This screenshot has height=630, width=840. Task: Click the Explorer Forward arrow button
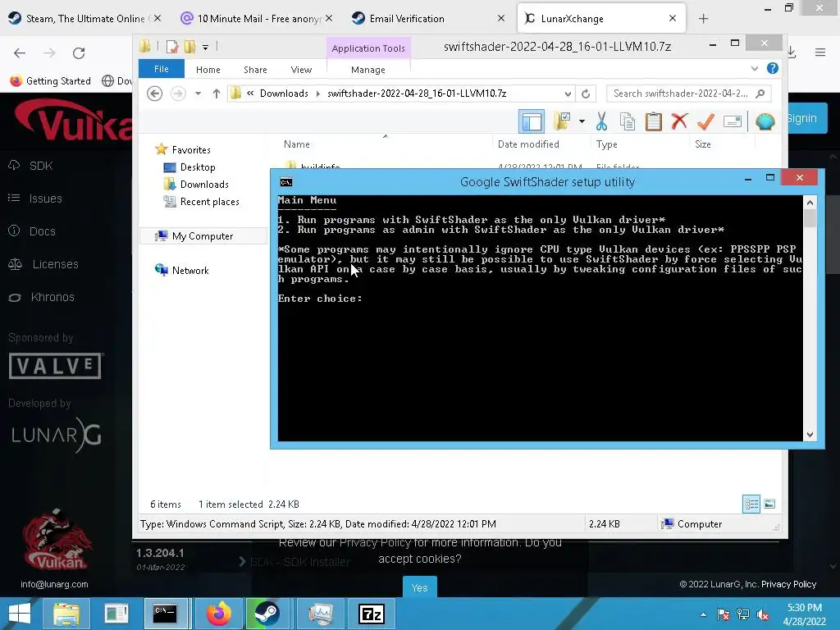tap(178, 94)
